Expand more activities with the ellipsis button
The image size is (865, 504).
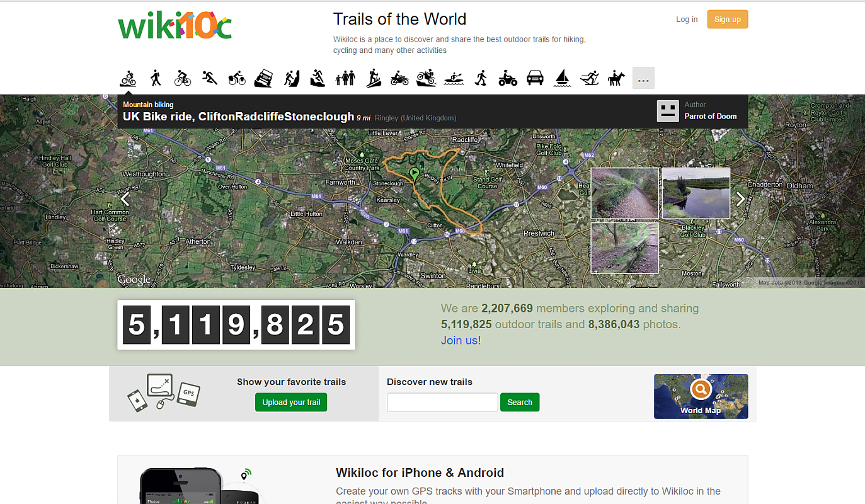(x=643, y=78)
